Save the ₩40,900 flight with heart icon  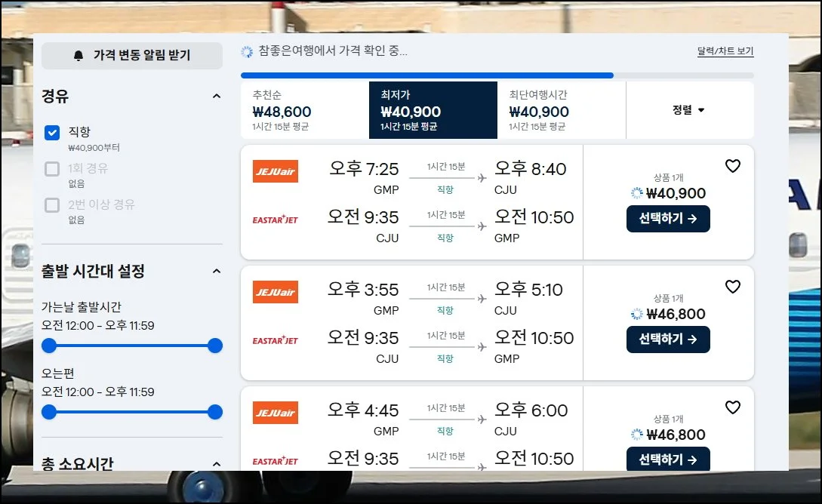coord(732,166)
